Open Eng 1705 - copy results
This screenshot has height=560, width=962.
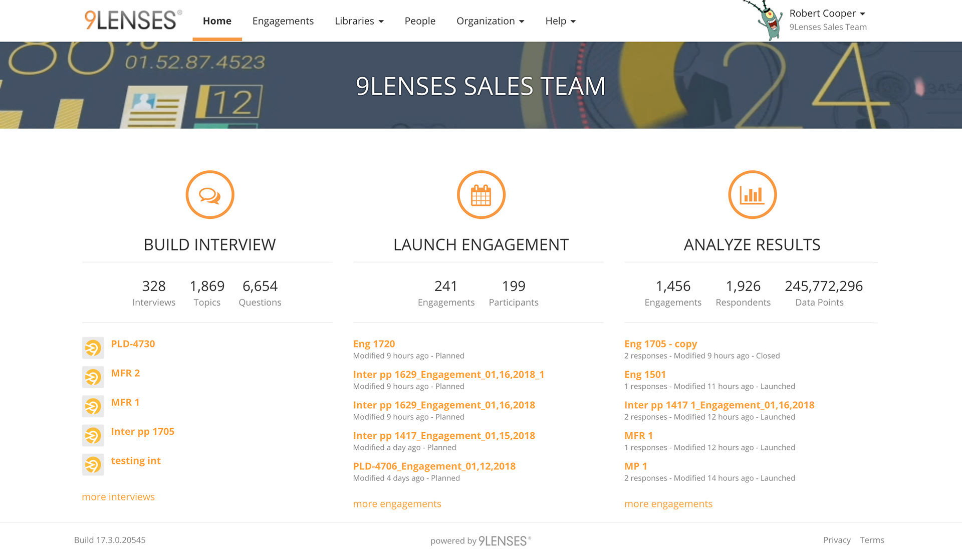coord(660,344)
